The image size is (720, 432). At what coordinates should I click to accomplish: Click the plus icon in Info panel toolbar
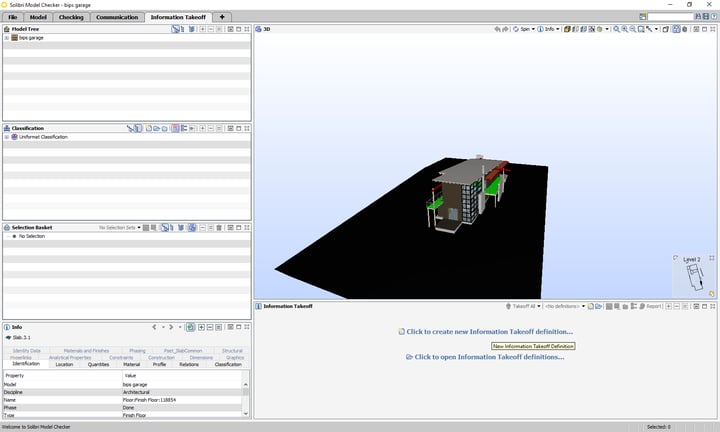click(201, 327)
